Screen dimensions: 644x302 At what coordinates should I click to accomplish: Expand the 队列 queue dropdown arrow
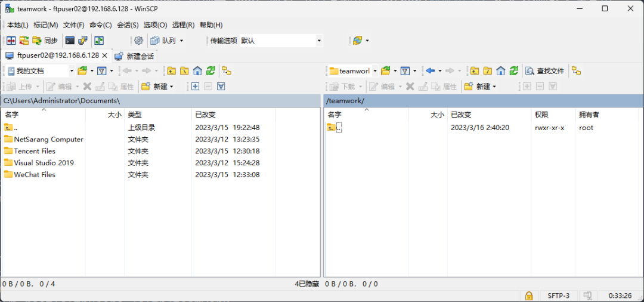pyautogui.click(x=181, y=41)
